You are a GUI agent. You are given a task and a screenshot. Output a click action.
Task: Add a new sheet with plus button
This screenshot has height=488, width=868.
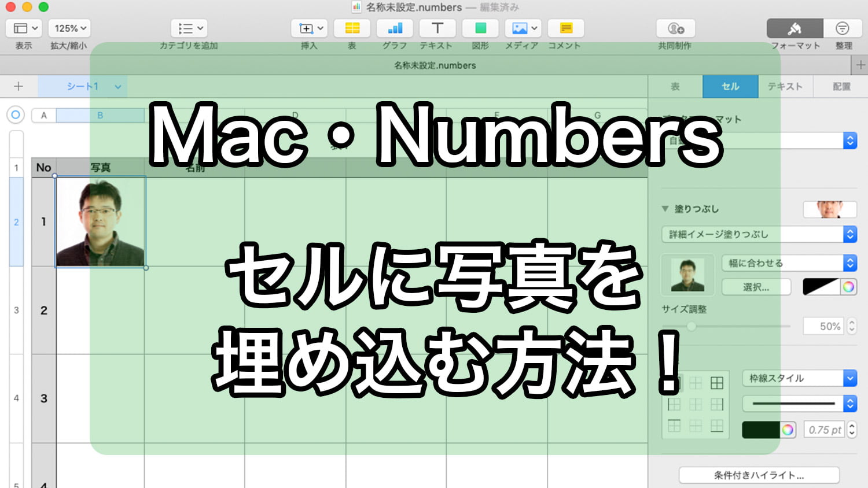(x=19, y=86)
